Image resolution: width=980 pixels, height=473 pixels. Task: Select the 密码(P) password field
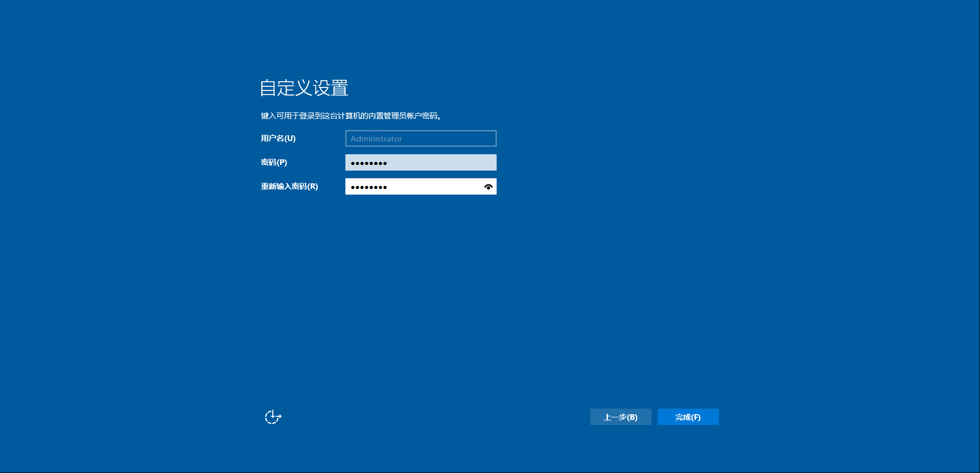(x=421, y=162)
